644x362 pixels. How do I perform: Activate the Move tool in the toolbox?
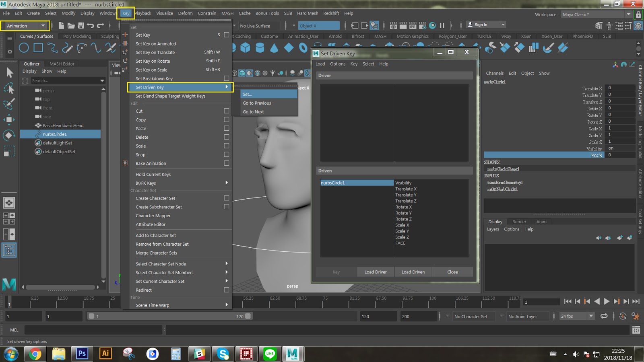click(9, 118)
